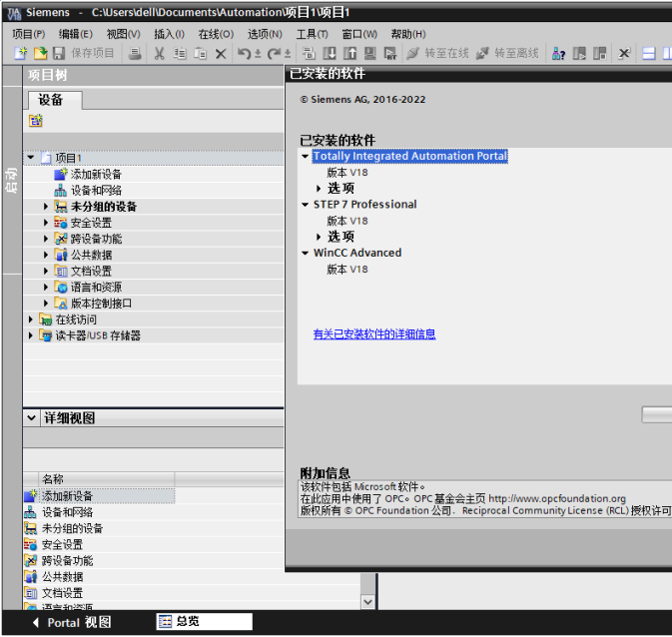
Task: Open the 工具(T) menu
Action: coord(312,34)
